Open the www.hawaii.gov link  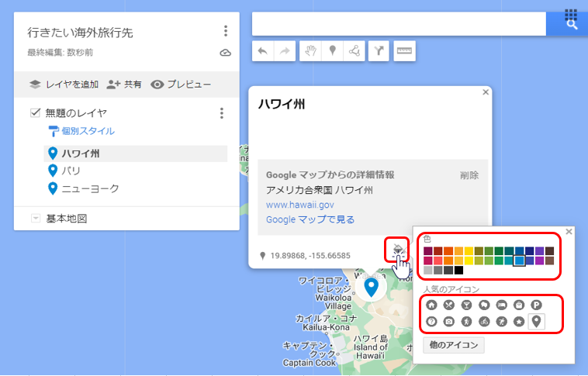tap(300, 205)
